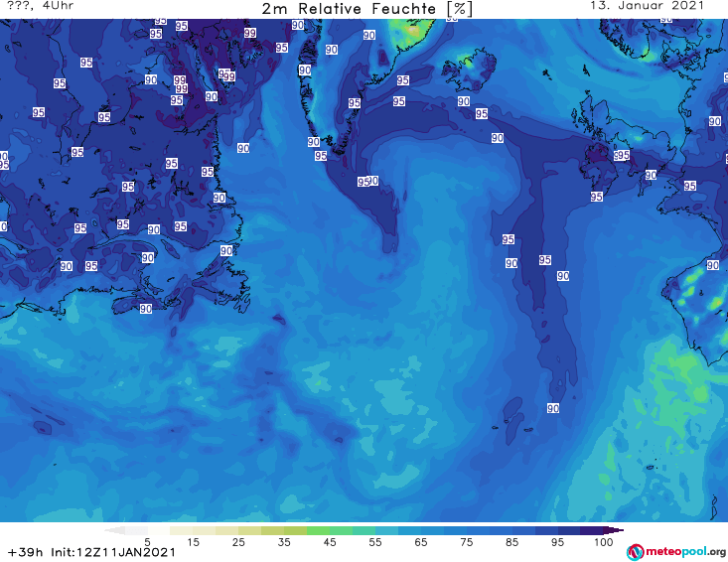Open the meteopool.org link text
Screen dimensions: 728x562
pos(685,551)
